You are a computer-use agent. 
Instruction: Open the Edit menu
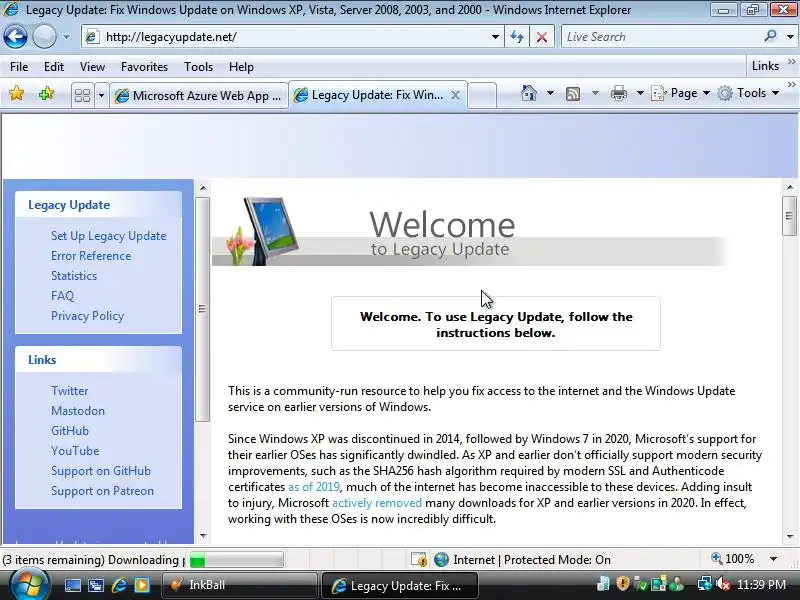54,67
